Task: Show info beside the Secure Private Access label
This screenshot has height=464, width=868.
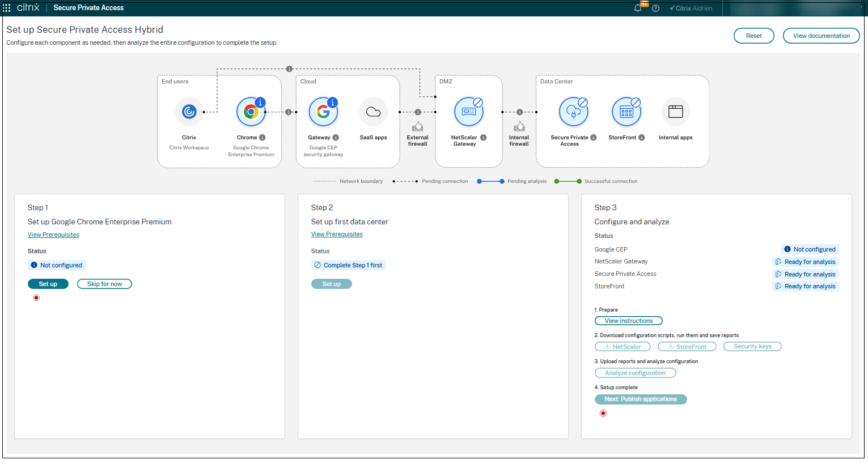Action: pos(594,138)
